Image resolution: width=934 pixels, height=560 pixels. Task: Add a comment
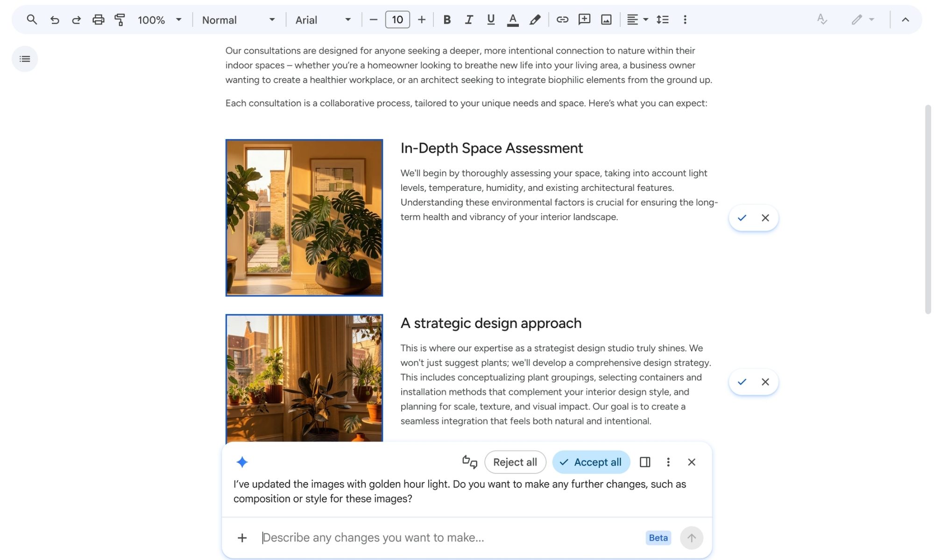coord(583,20)
